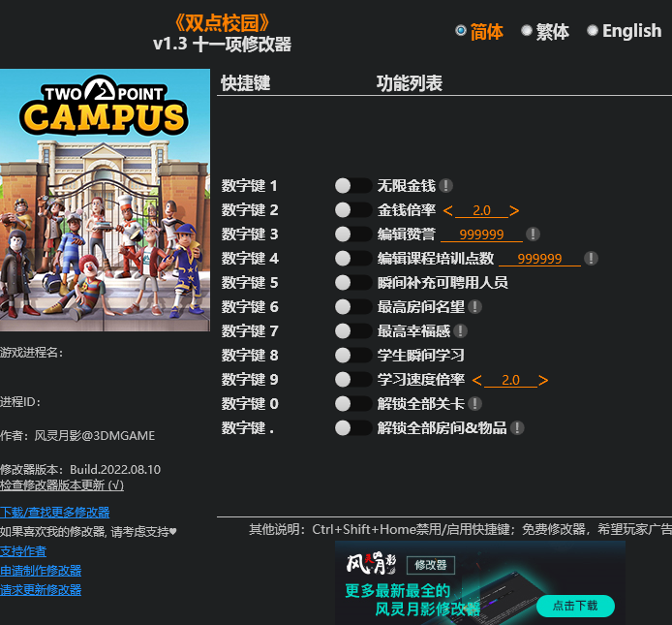Open 下载/查找更多修改器 link
This screenshot has height=625, width=672.
coord(55,513)
